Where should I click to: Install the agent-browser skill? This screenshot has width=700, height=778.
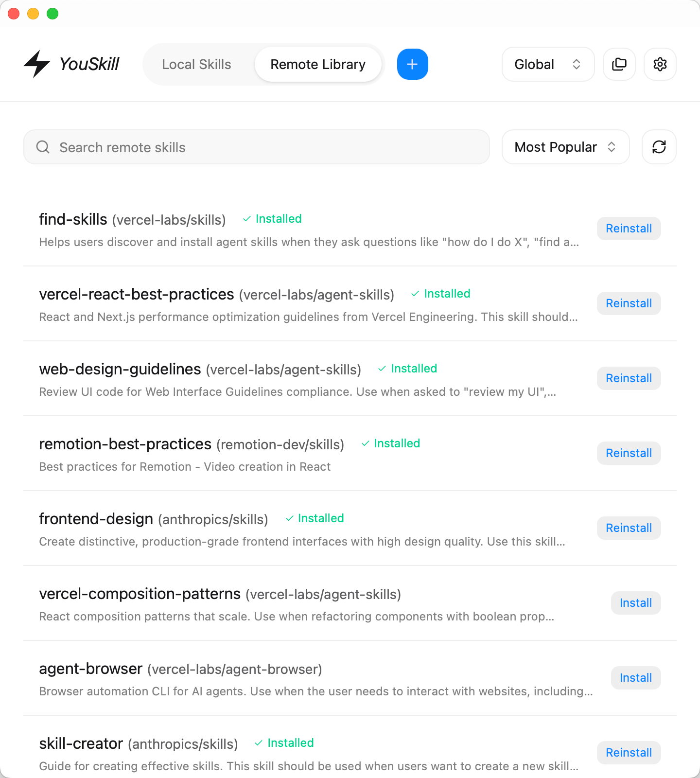pyautogui.click(x=635, y=677)
